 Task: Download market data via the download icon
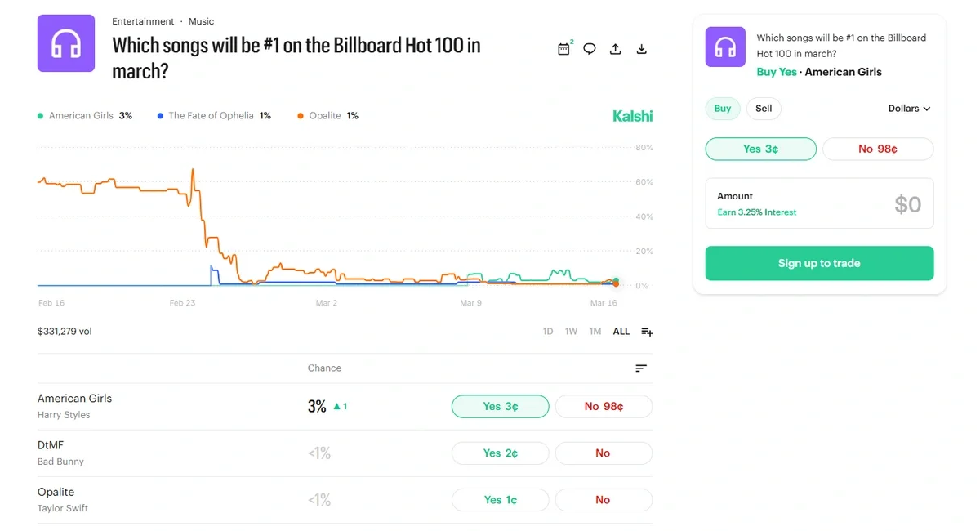641,49
